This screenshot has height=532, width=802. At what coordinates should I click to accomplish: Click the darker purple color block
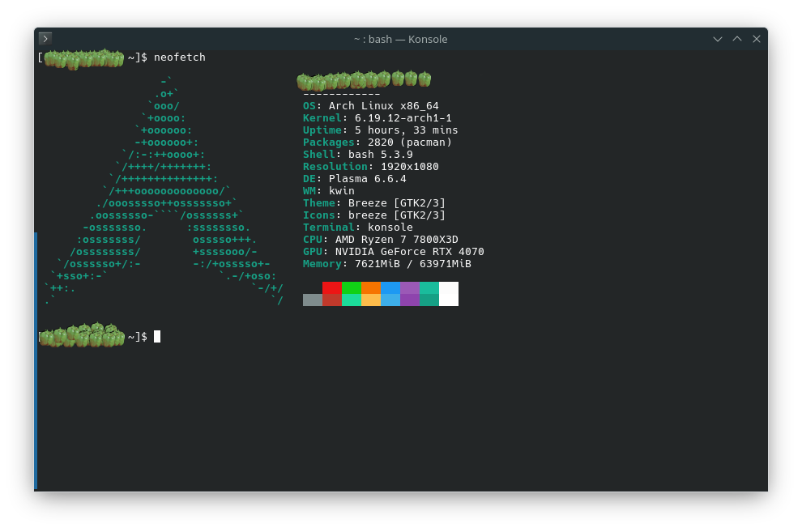coord(410,300)
